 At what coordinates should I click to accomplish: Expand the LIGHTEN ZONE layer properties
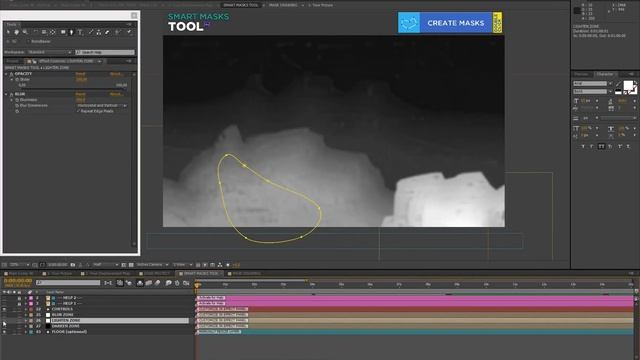point(26,321)
